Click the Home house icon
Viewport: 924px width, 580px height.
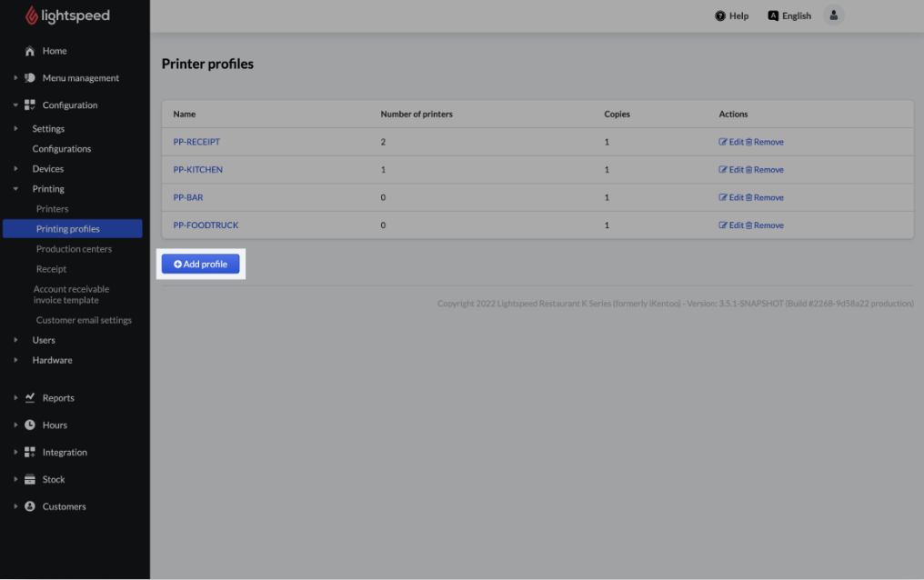pos(30,51)
